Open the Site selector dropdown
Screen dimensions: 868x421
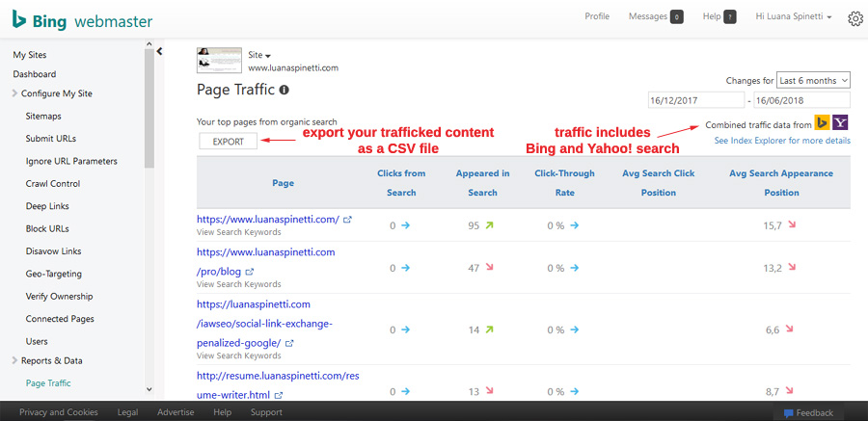[x=259, y=55]
